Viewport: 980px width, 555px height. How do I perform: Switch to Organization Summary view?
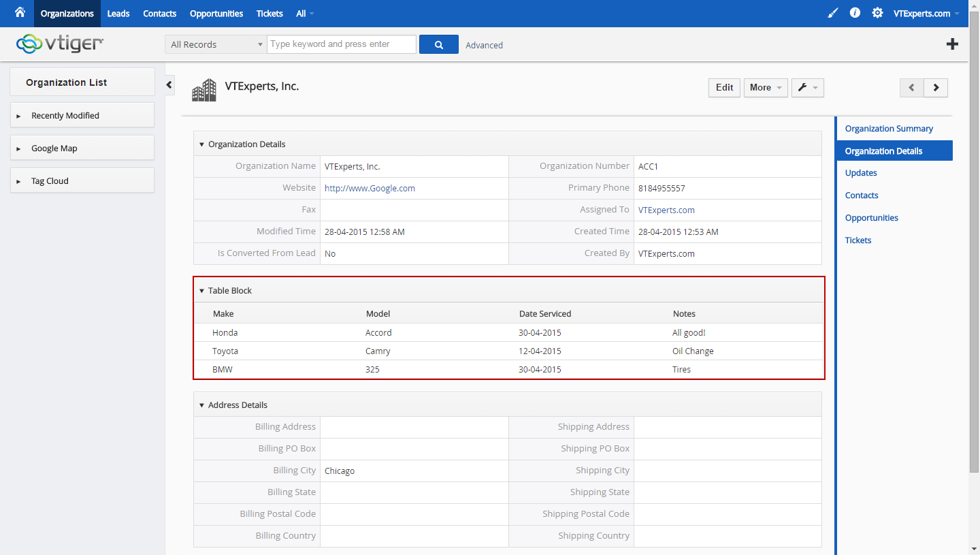pyautogui.click(x=889, y=129)
